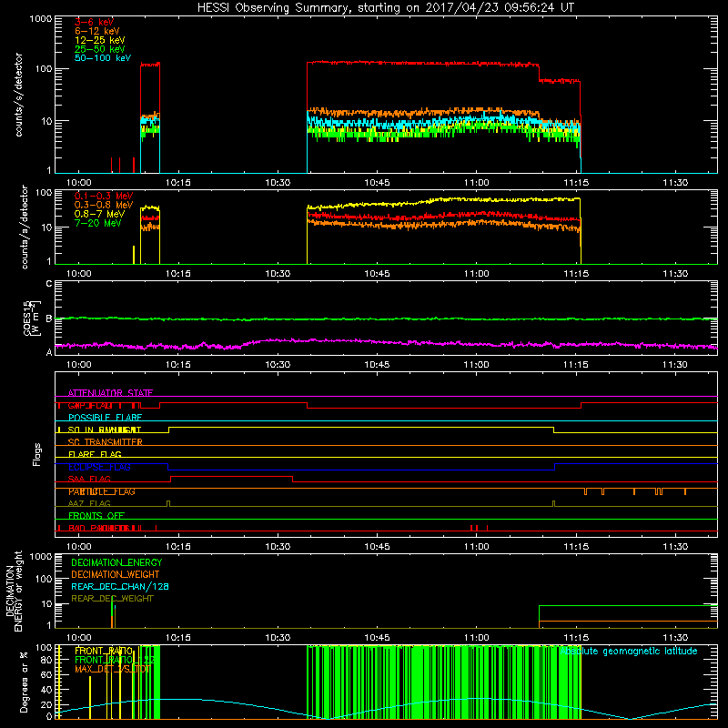Click the 0.3-0.8 MeV legend label
Image resolution: width=728 pixels, height=728 pixels.
click(x=104, y=205)
